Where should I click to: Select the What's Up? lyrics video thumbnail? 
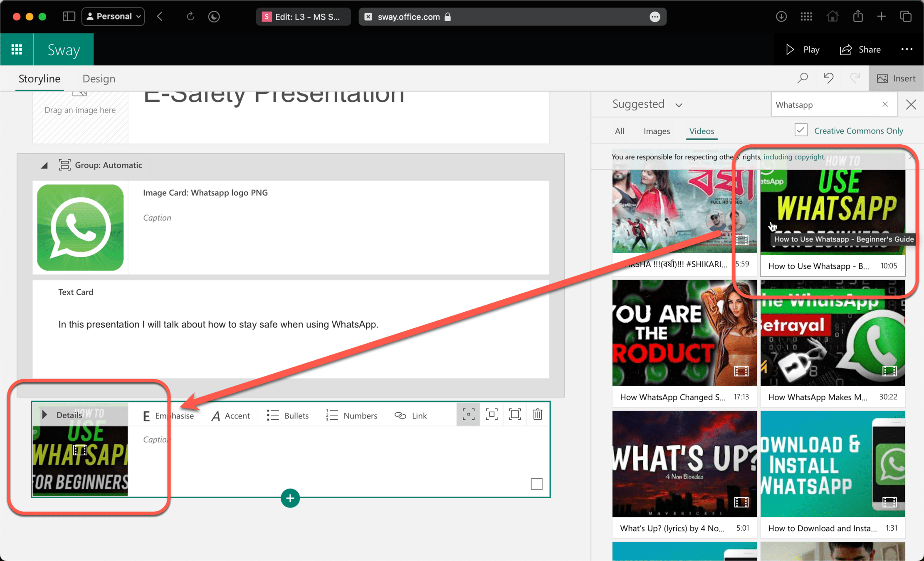[x=684, y=464]
